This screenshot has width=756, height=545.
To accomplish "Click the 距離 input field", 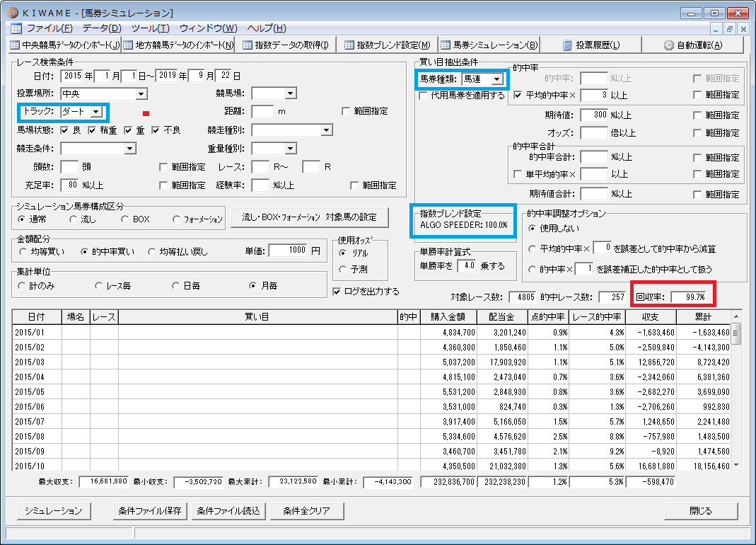I will [262, 112].
